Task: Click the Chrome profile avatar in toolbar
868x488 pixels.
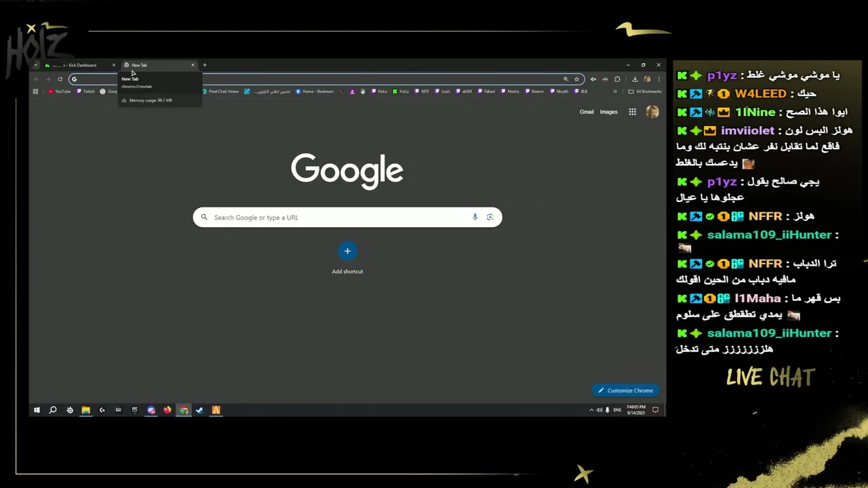Action: 647,79
